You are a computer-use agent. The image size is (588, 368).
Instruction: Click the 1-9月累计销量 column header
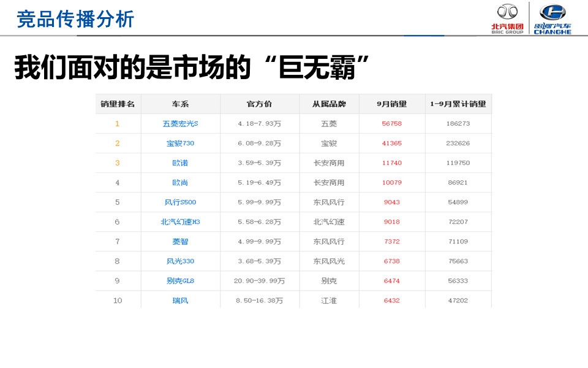458,104
